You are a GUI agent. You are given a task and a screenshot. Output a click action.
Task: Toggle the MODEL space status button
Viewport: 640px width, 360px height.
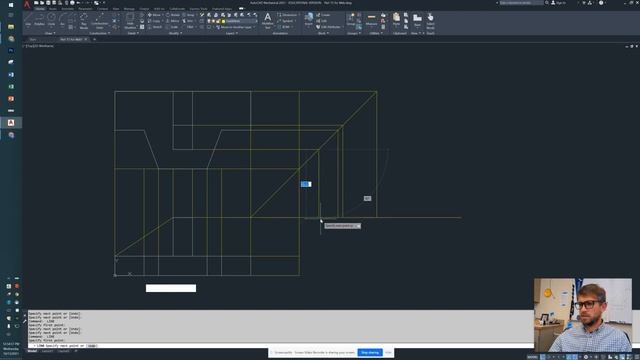tap(532, 357)
